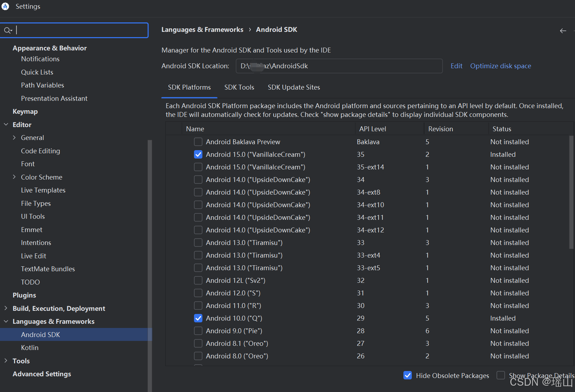Screen dimensions: 575x392
Task: Click Languages & Frameworks breadcrumb
Action: click(x=202, y=30)
